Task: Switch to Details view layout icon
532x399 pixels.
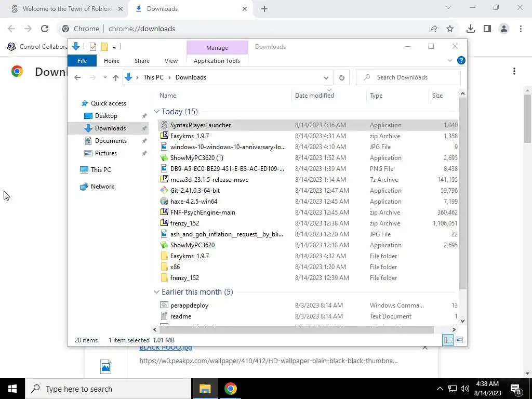Action: [448, 340]
